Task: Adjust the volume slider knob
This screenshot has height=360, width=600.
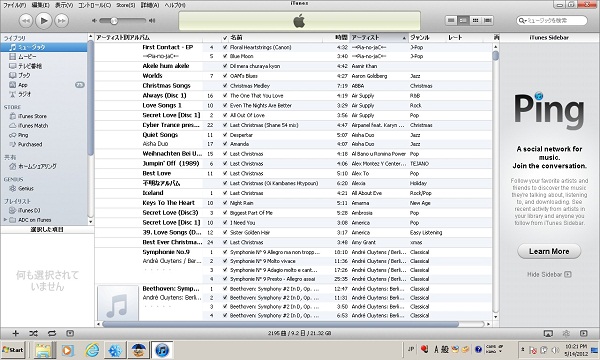Action: [114, 21]
